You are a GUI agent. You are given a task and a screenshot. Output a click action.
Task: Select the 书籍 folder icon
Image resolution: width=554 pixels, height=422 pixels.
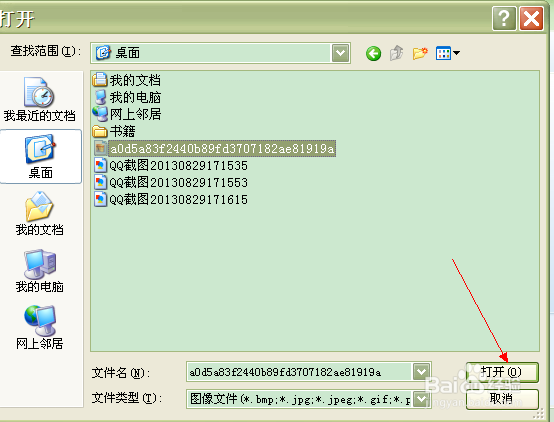tap(100, 131)
